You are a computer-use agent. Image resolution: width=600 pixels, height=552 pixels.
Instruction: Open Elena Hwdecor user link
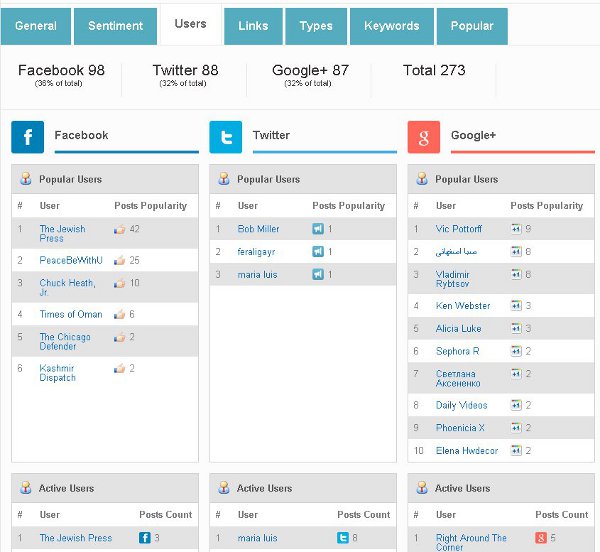point(467,450)
